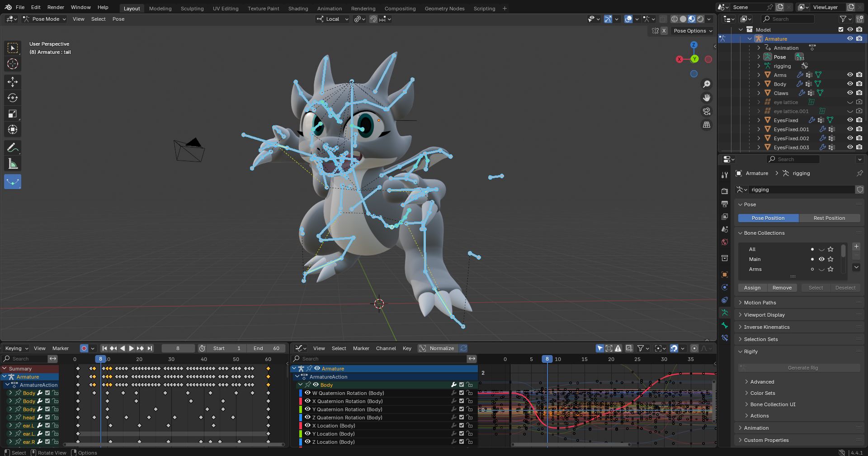Toggle visibility of Main bone collection
The image size is (868, 456).
(821, 259)
